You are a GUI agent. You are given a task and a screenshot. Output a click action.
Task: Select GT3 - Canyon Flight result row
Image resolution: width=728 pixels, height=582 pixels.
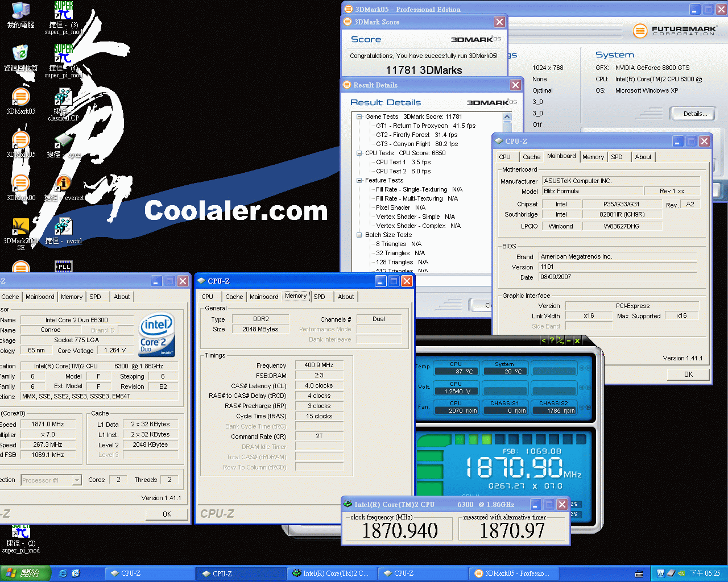click(x=417, y=144)
